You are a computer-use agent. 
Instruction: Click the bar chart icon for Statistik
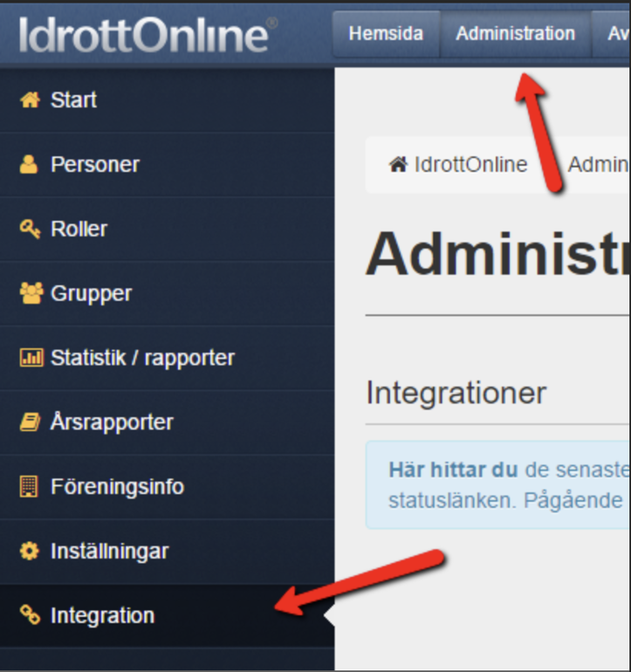[31, 358]
